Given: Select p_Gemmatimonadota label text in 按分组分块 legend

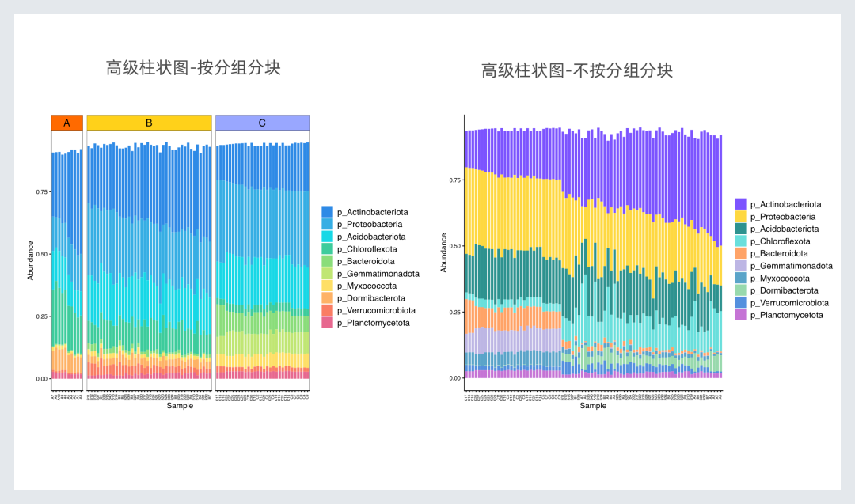Looking at the screenshot, I should click(x=378, y=274).
